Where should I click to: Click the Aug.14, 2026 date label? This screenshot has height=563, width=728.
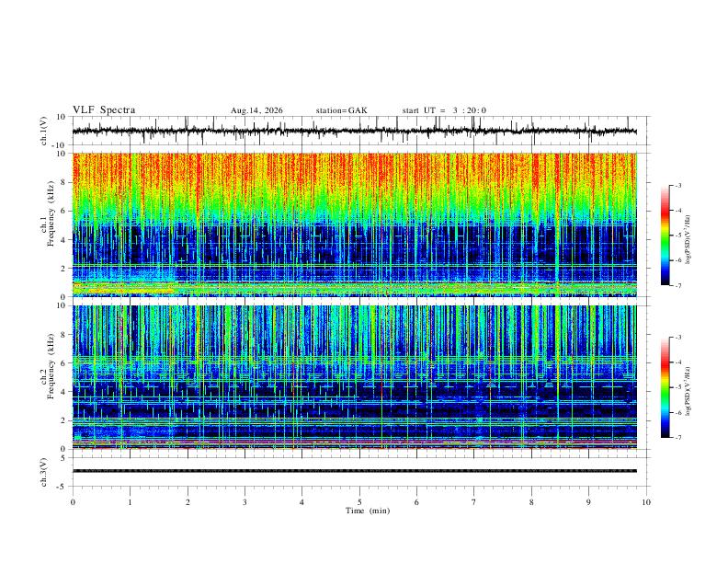[x=256, y=110]
